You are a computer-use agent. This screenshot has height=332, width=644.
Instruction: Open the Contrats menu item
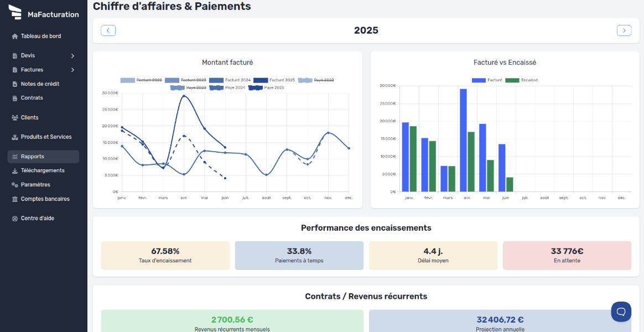pyautogui.click(x=32, y=98)
